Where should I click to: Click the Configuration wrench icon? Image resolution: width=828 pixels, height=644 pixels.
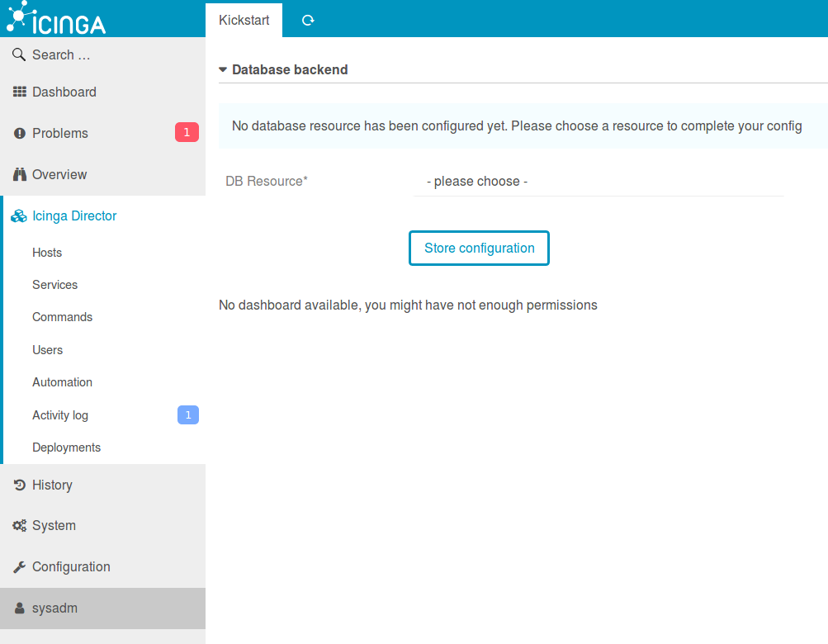[x=20, y=567]
